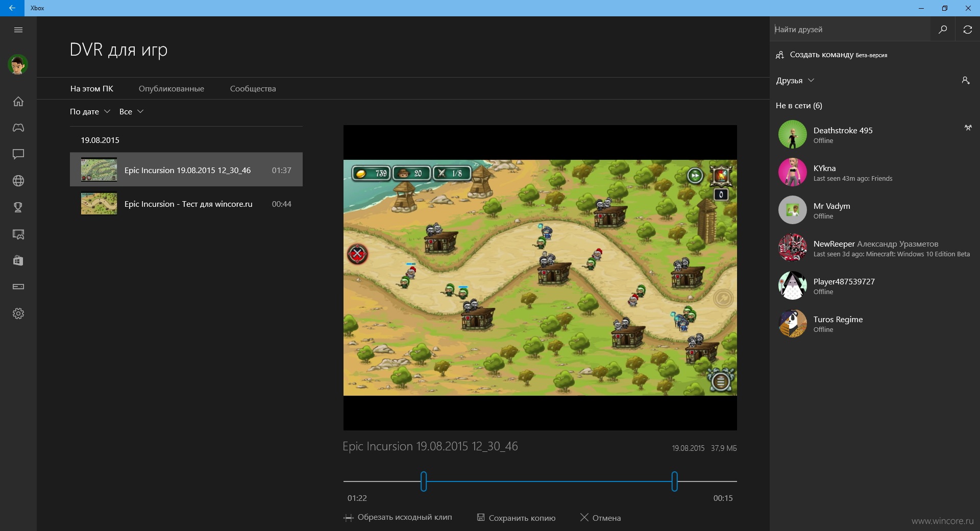Viewport: 980px width, 531px height.
Task: Select clip 'Epic Incursion - Тест для wincore.ru'
Action: 186,203
